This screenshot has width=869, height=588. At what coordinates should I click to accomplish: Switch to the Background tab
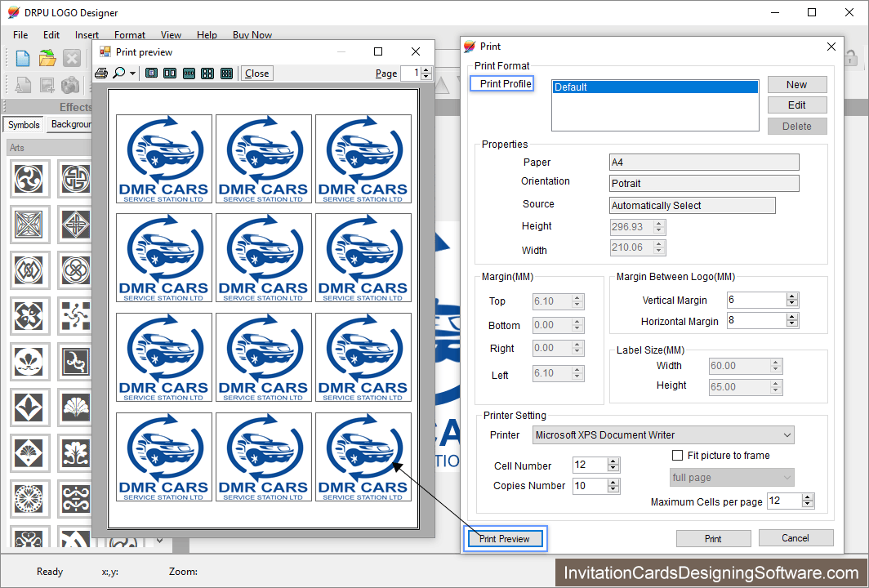coord(70,124)
